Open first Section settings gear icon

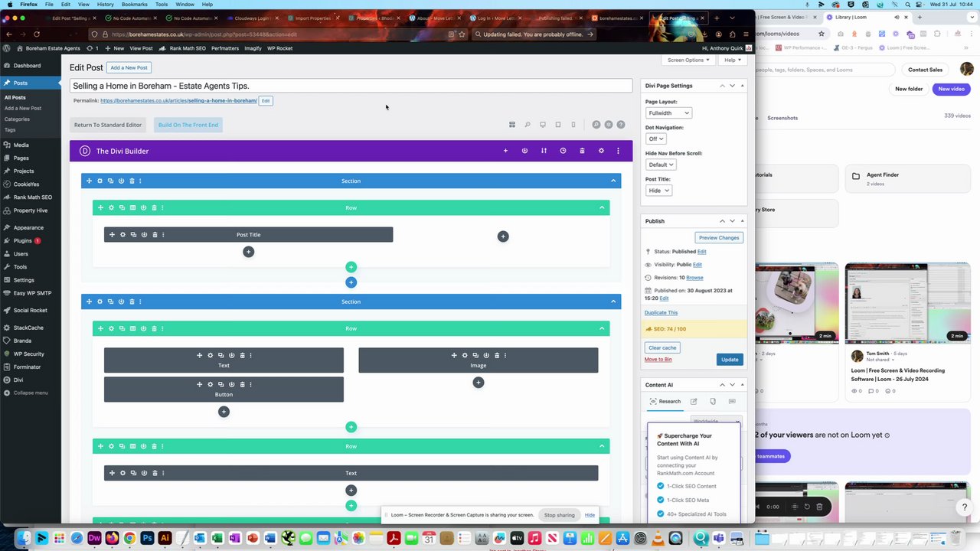[100, 181]
